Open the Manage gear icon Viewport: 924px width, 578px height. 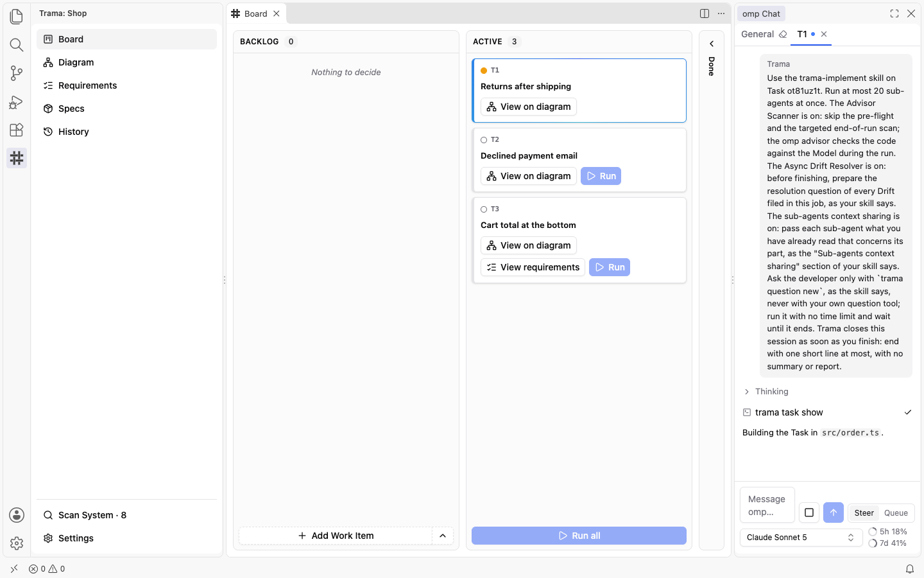click(17, 543)
